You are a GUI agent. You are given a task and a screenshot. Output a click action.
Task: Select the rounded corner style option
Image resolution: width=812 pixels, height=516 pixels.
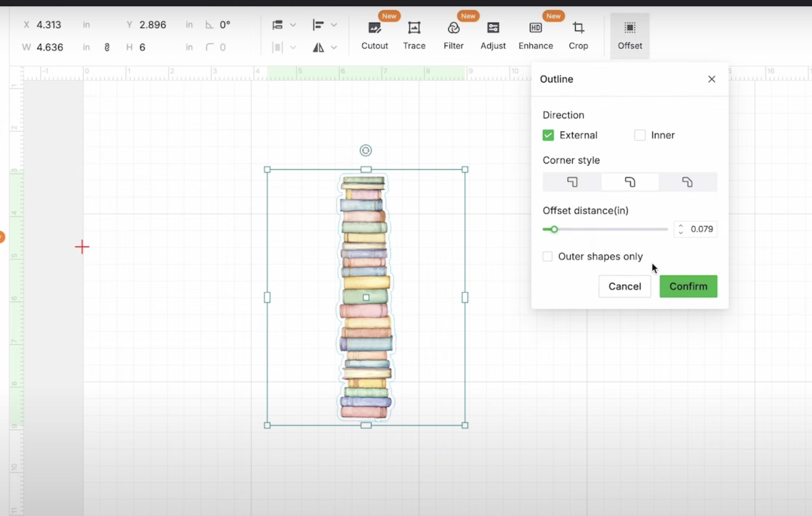630,182
